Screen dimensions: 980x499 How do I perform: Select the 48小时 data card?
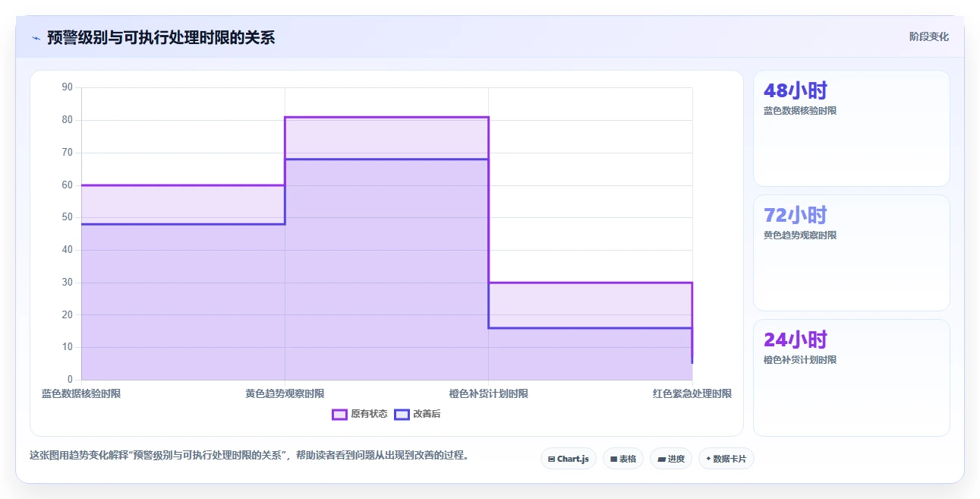point(851,128)
